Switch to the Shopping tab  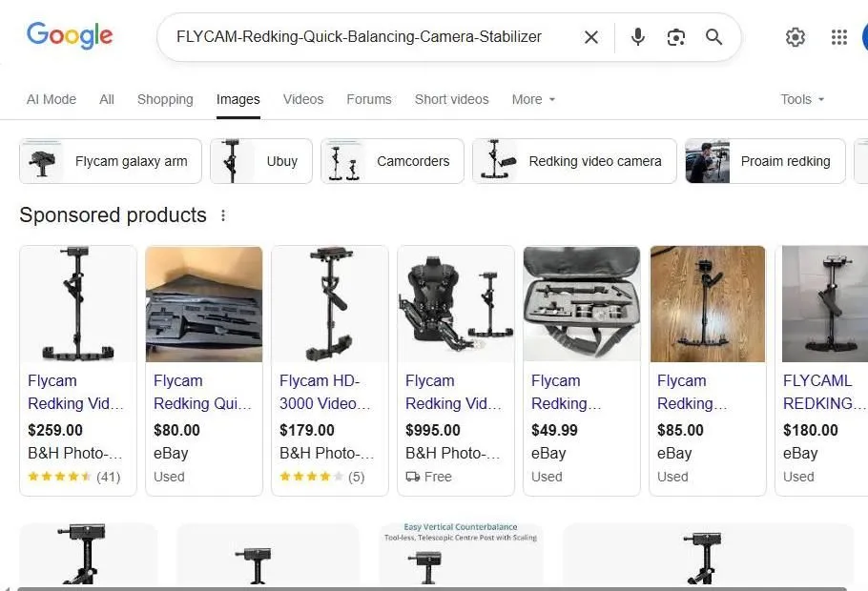[165, 99]
